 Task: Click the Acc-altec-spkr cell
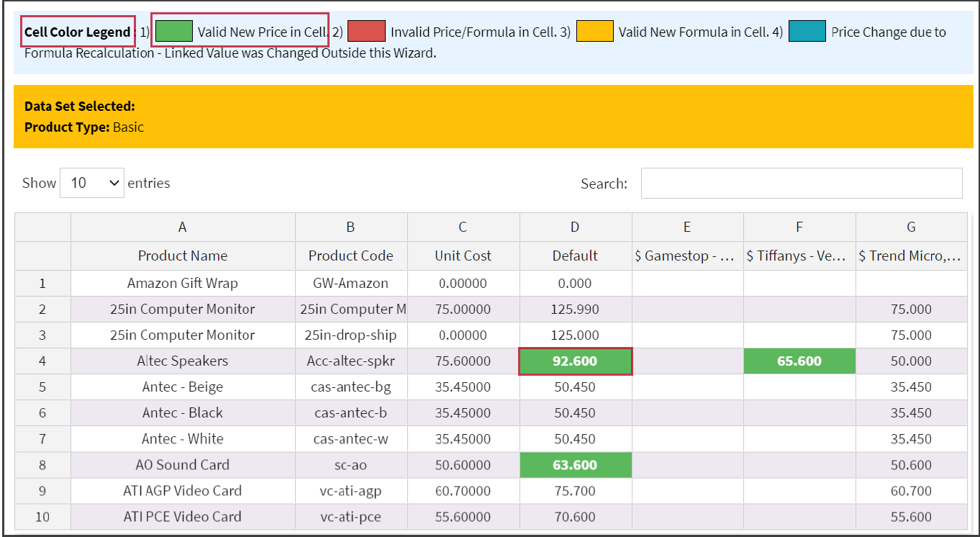(351, 361)
